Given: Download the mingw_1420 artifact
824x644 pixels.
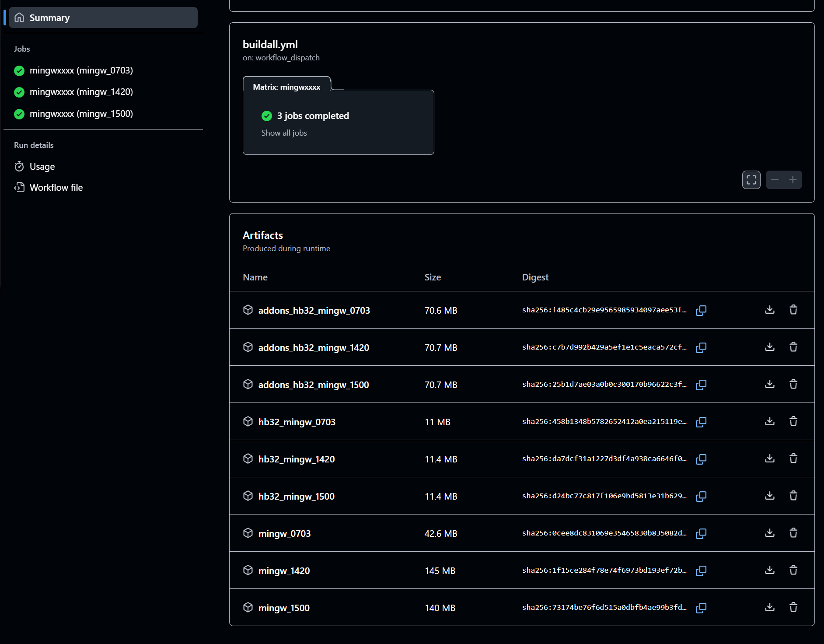Looking at the screenshot, I should pyautogui.click(x=770, y=570).
